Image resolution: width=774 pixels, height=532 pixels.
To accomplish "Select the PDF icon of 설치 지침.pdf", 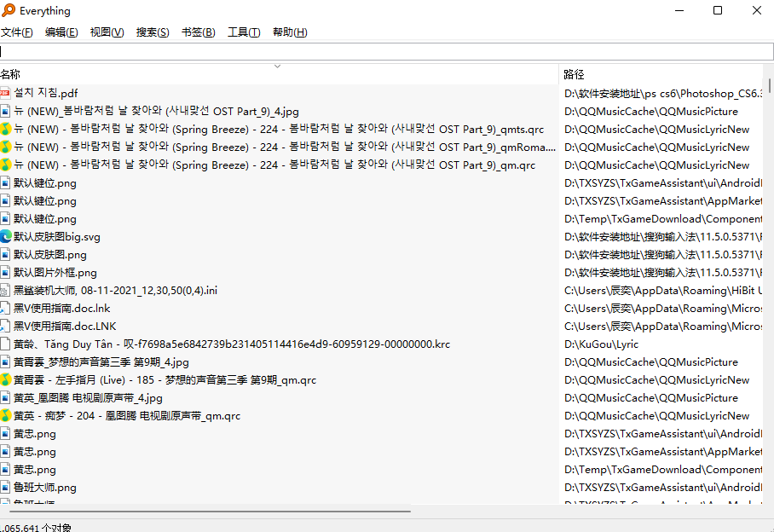I will pyautogui.click(x=9, y=94).
